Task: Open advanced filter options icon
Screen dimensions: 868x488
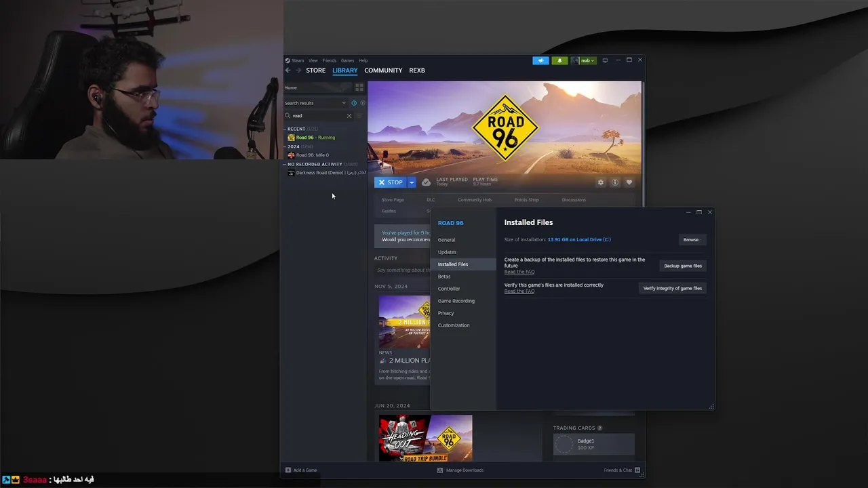Action: tap(359, 116)
